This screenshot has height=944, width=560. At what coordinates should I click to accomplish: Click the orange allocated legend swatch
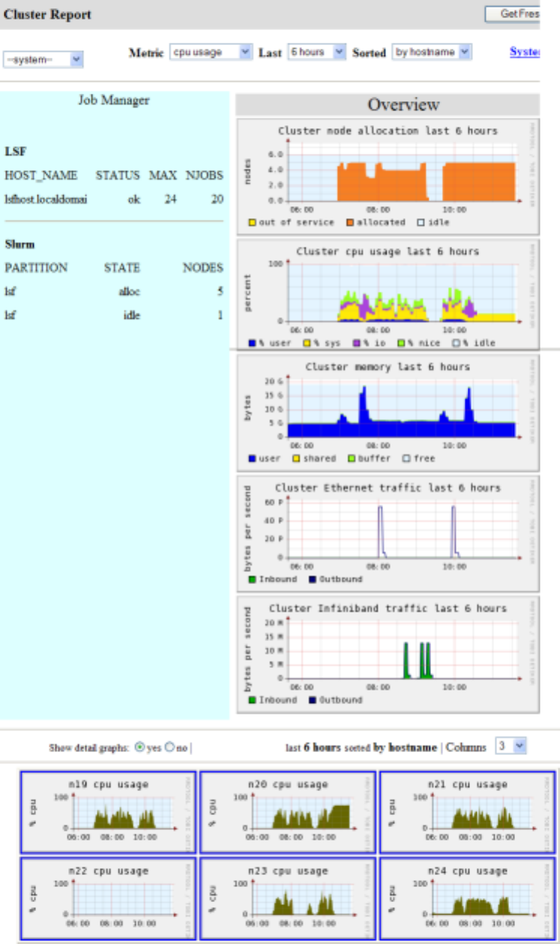pyautogui.click(x=350, y=222)
